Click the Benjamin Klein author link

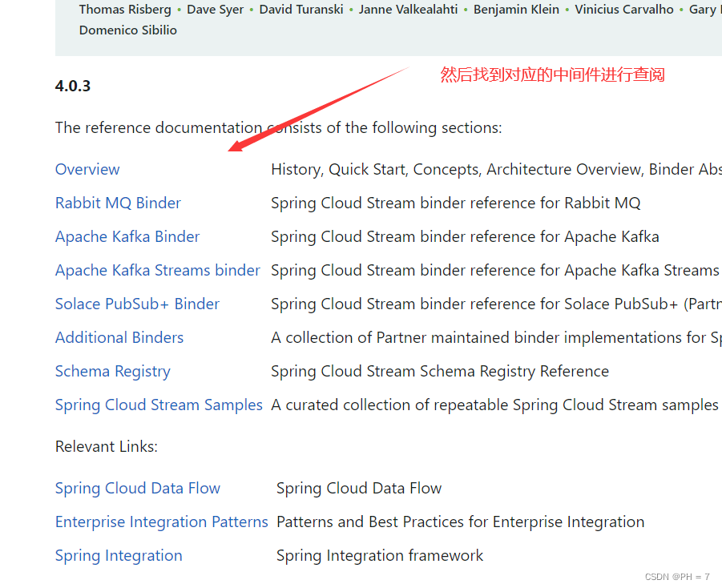click(x=516, y=10)
